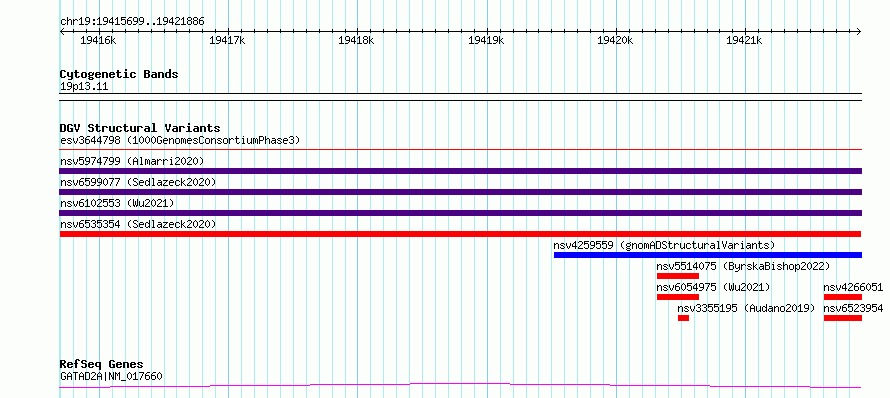Click the small nsv3355195 red variant bar
890x398 pixels.
683,318
